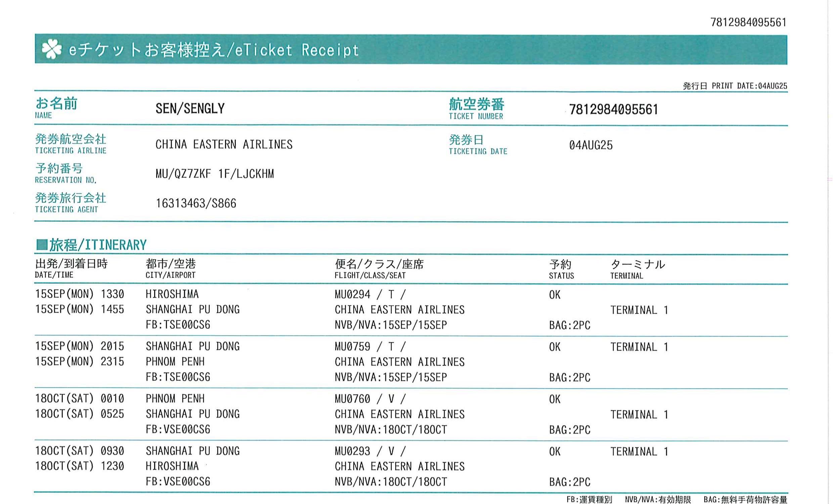Viewport: 833px width, 504px height.
Task: Click the square bullet beside ITINERARY heading
Action: (42, 244)
